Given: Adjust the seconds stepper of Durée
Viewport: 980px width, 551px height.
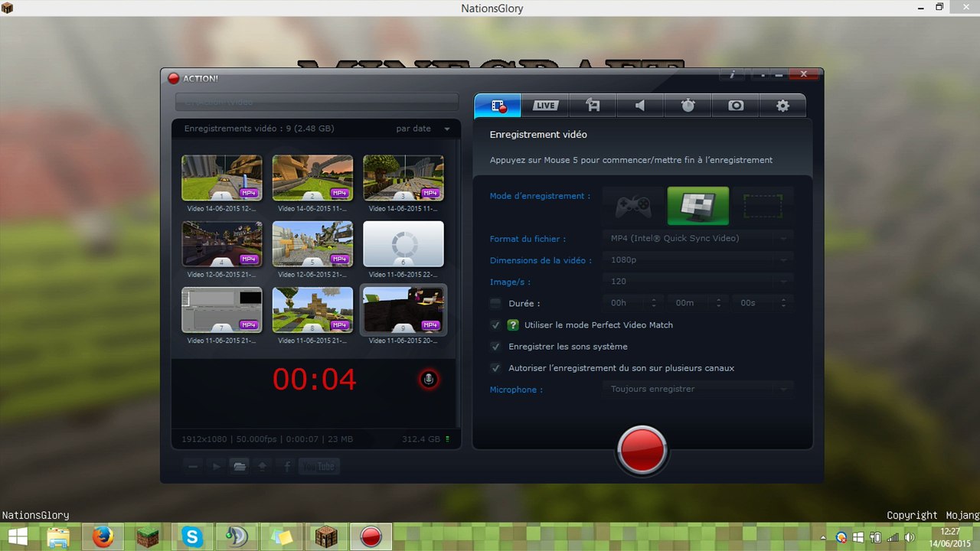Looking at the screenshot, I should pyautogui.click(x=782, y=303).
